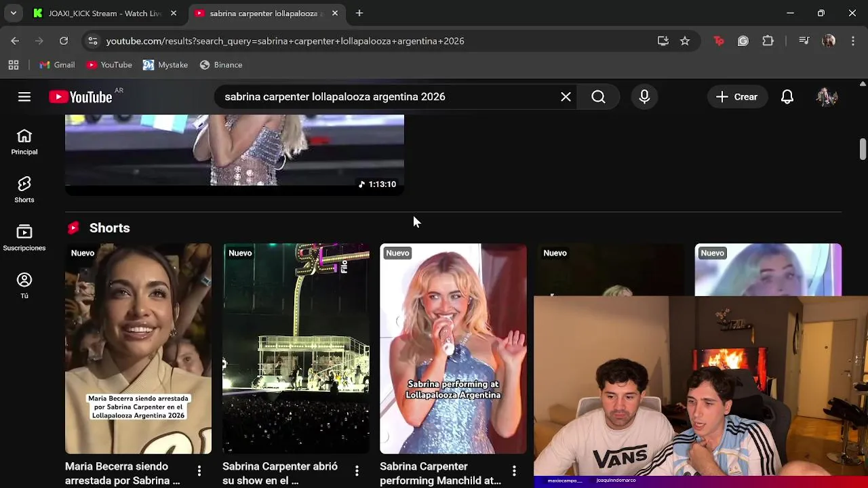Open the Gmail bookmark
The height and width of the screenshot is (488, 868).
point(57,65)
